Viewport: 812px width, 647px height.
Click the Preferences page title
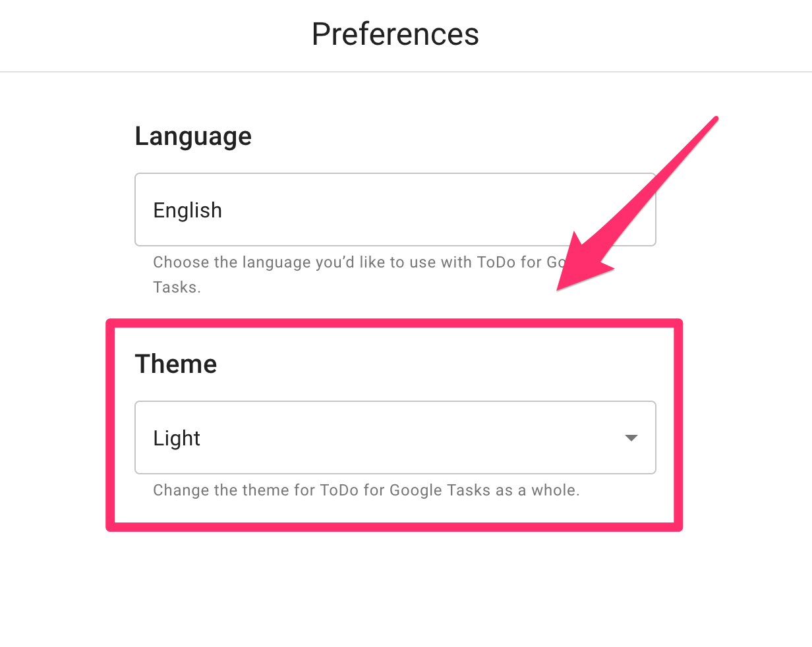[395, 34]
